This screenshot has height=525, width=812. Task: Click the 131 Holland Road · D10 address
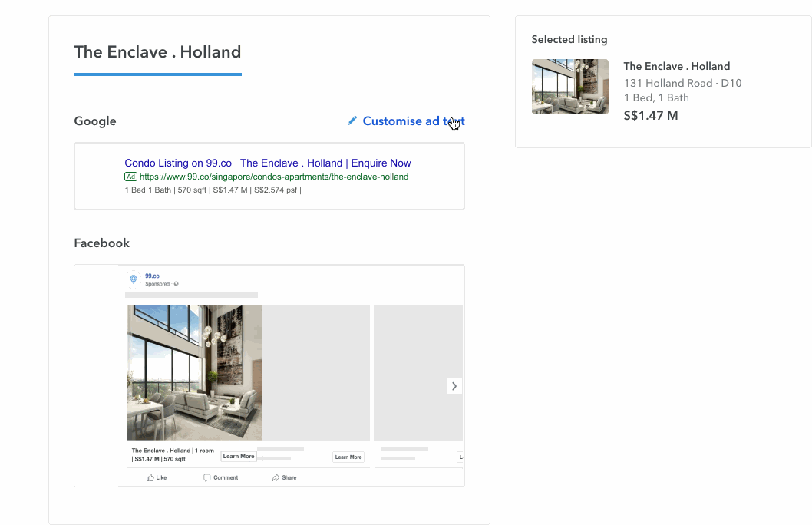(682, 83)
